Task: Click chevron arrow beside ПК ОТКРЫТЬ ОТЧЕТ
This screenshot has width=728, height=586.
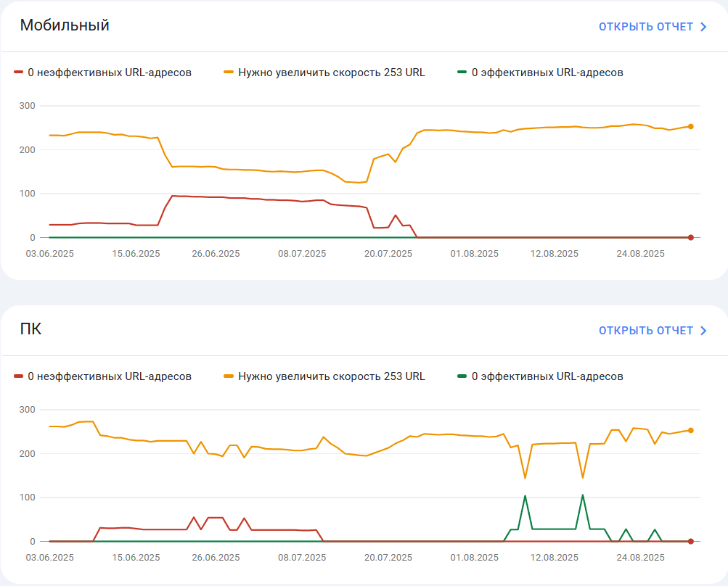Action: point(703,331)
